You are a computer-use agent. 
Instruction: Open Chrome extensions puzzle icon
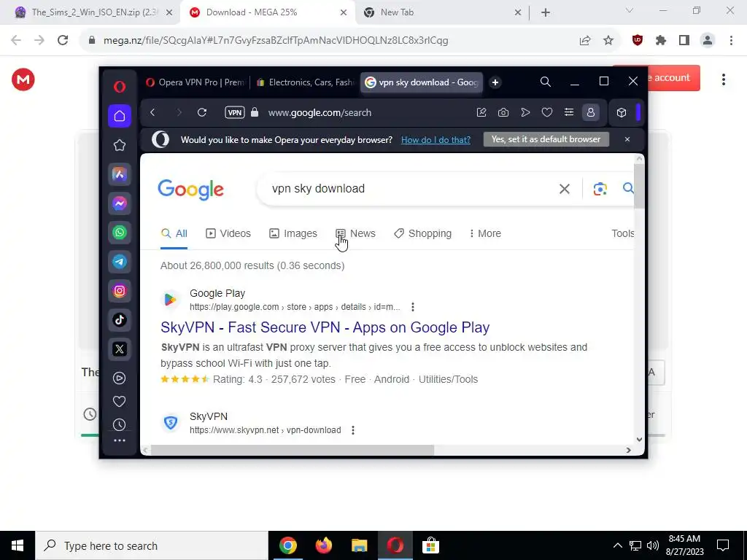661,41
